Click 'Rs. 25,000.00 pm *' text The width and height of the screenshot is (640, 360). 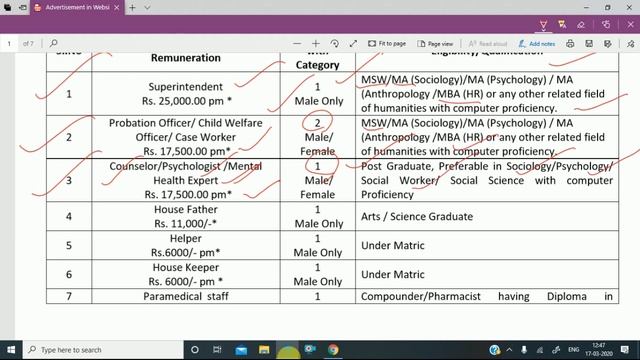pos(187,101)
